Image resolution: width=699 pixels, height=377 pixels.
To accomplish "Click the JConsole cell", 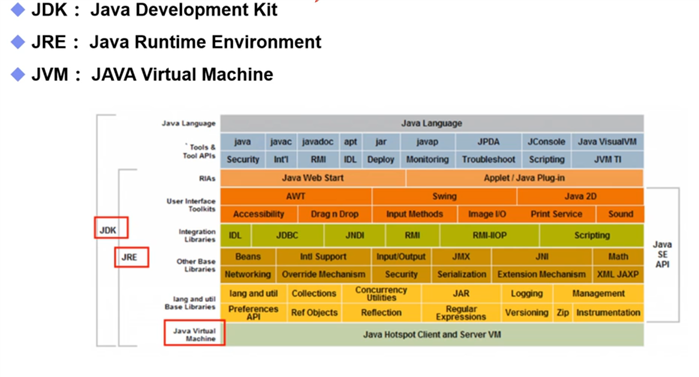I will pyautogui.click(x=546, y=142).
